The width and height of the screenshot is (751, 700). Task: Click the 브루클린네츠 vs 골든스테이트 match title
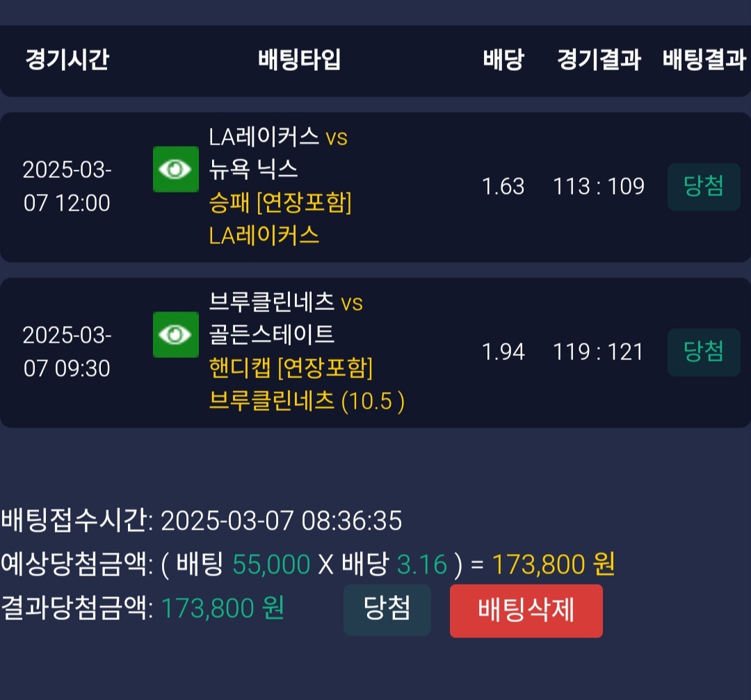(286, 318)
